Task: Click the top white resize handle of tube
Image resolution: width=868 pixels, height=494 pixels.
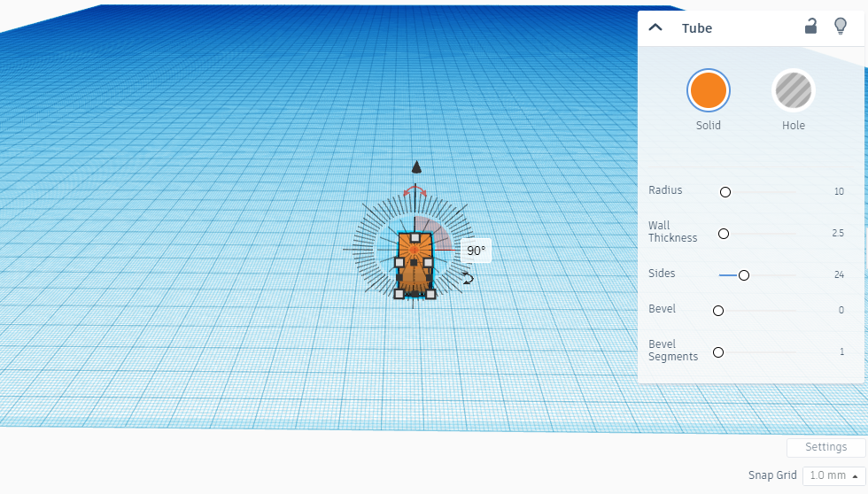Action: coord(415,238)
